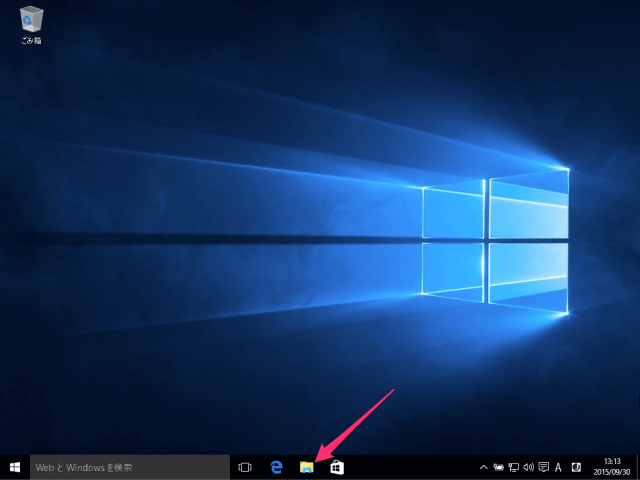Click the Web と Windows を検索 search box
The width and height of the screenshot is (640, 480).
click(130, 467)
